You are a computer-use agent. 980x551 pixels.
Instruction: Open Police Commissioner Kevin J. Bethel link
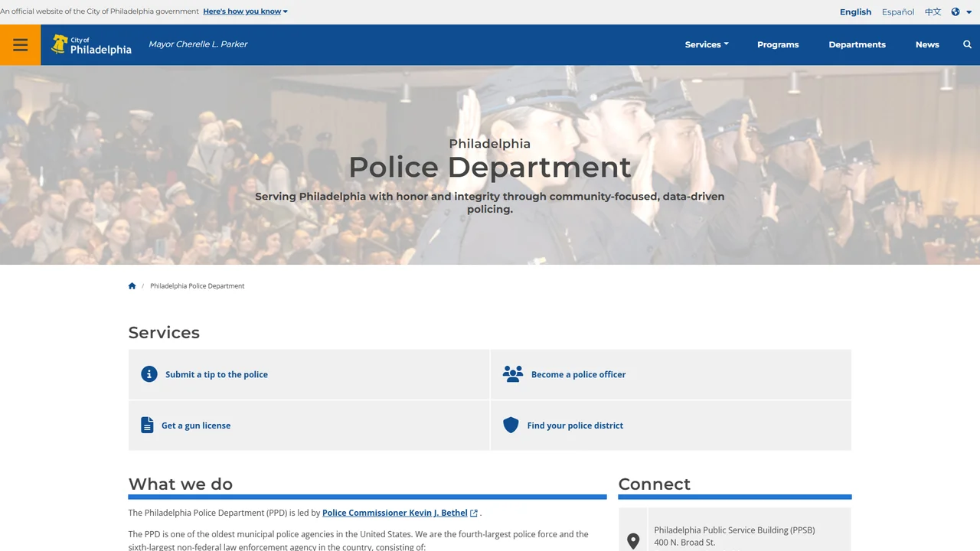(394, 513)
